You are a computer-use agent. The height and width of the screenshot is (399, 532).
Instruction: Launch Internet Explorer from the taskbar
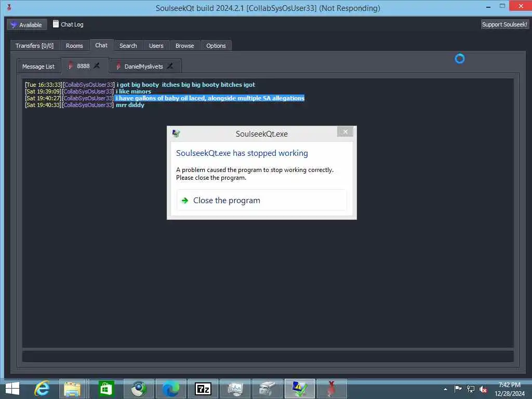click(42, 389)
